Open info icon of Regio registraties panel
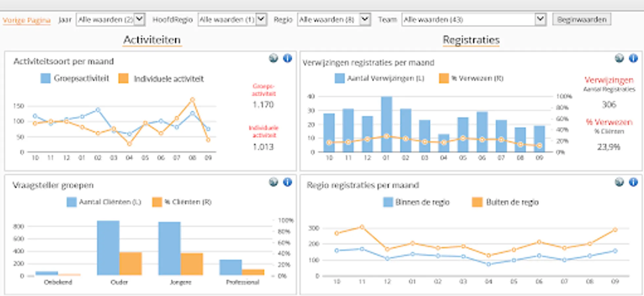The image size is (644, 296). pos(633,182)
